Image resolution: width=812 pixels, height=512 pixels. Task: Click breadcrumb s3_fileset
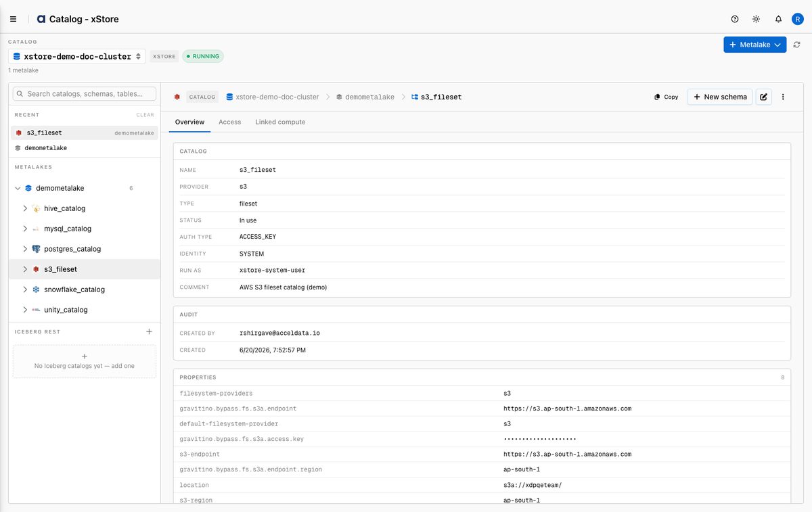pos(436,97)
